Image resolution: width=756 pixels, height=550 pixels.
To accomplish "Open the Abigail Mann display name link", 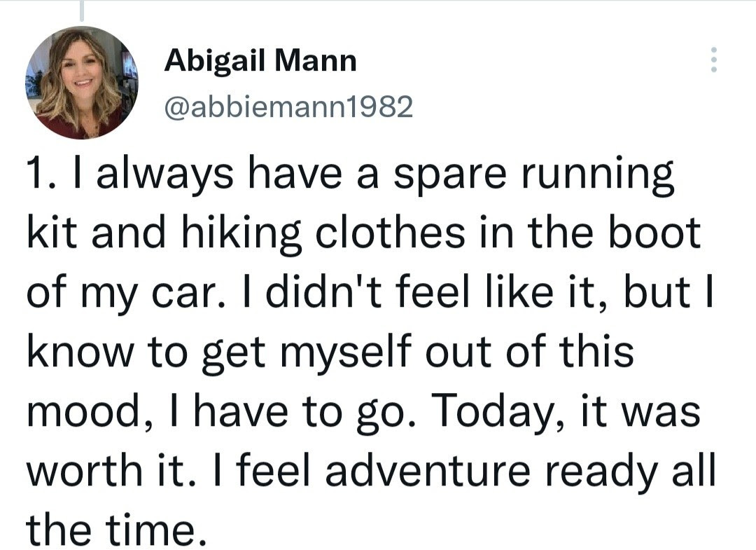I will 260,61.
